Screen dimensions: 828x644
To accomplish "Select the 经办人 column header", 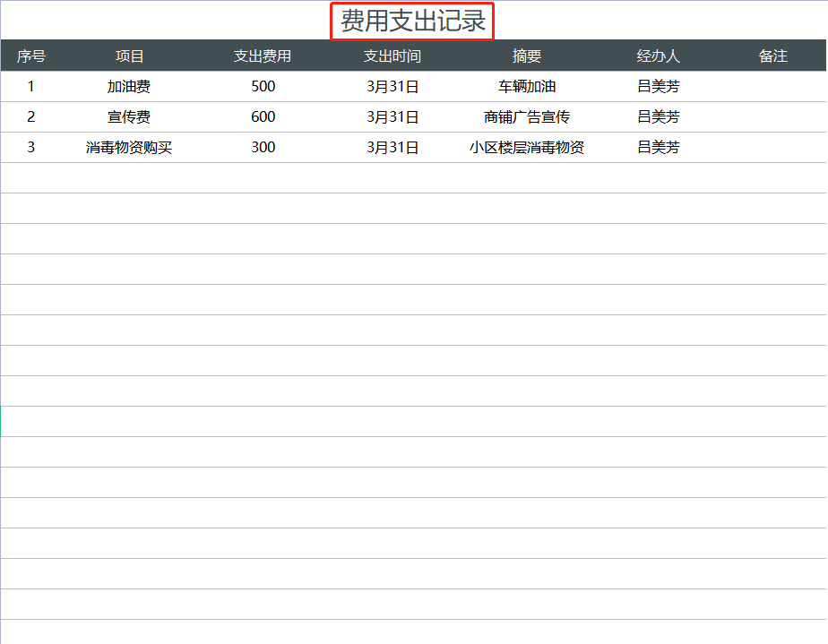I will pos(659,55).
